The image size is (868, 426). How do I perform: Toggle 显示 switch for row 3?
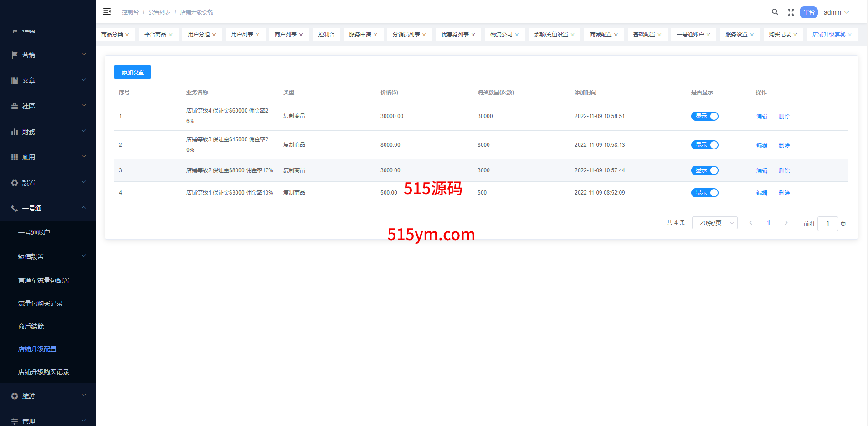tap(704, 170)
